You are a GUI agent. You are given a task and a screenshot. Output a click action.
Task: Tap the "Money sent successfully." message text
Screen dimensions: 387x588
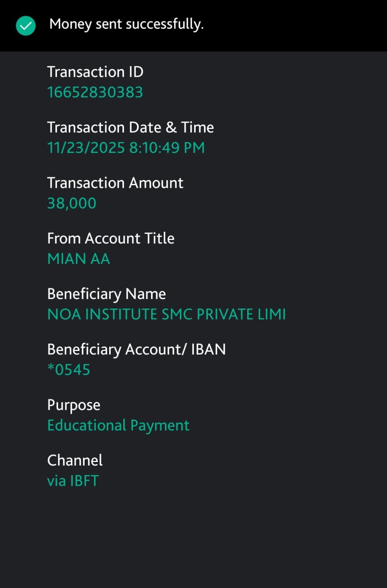pyautogui.click(x=126, y=24)
